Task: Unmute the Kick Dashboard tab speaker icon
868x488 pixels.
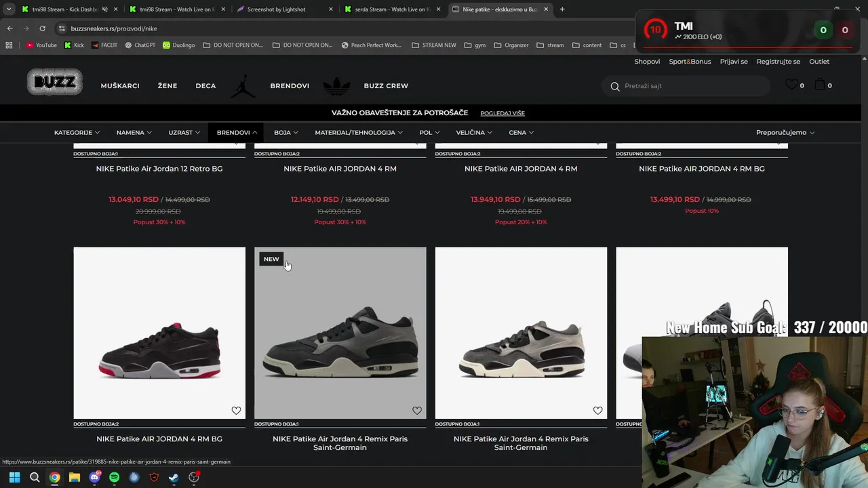Action: tap(104, 9)
